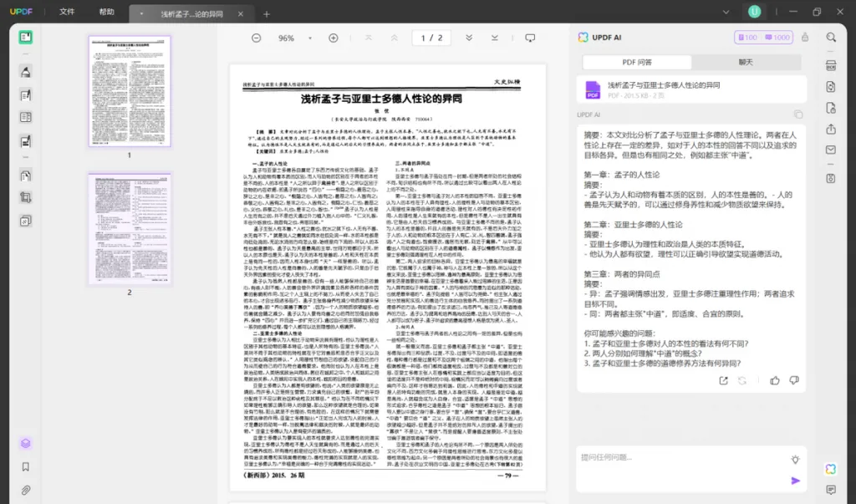Click the UPDF AI panel title logo
The image size is (856, 504).
click(x=583, y=37)
